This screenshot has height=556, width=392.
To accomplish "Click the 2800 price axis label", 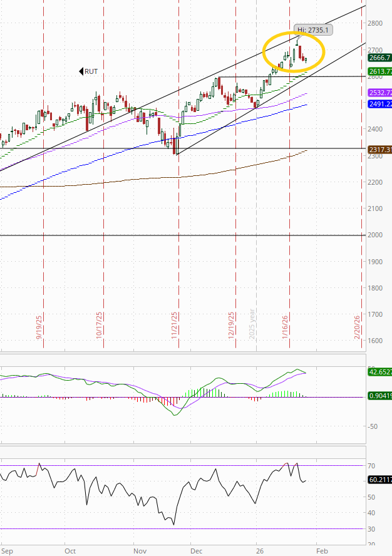I will [x=376, y=23].
